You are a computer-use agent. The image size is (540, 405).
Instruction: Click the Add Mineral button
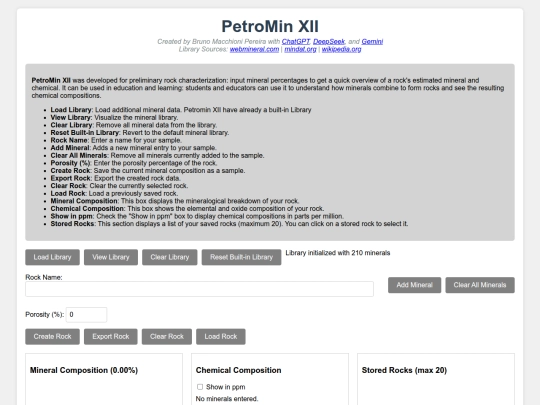point(414,285)
